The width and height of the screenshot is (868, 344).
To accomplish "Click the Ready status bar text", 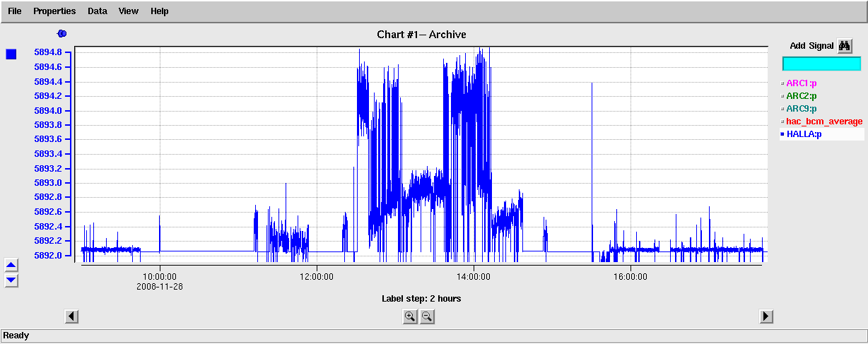I will 15,336.
